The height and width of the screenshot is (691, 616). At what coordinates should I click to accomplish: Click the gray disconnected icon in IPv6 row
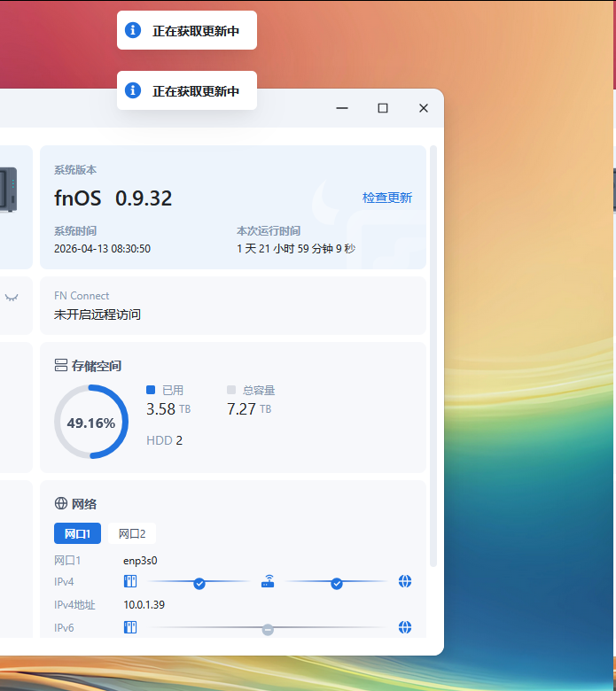coord(268,630)
